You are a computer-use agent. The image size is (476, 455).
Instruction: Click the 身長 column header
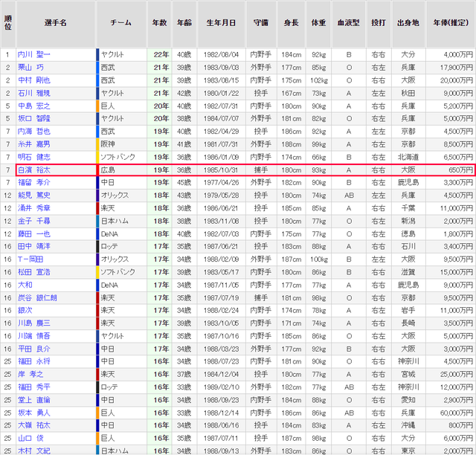tap(292, 23)
